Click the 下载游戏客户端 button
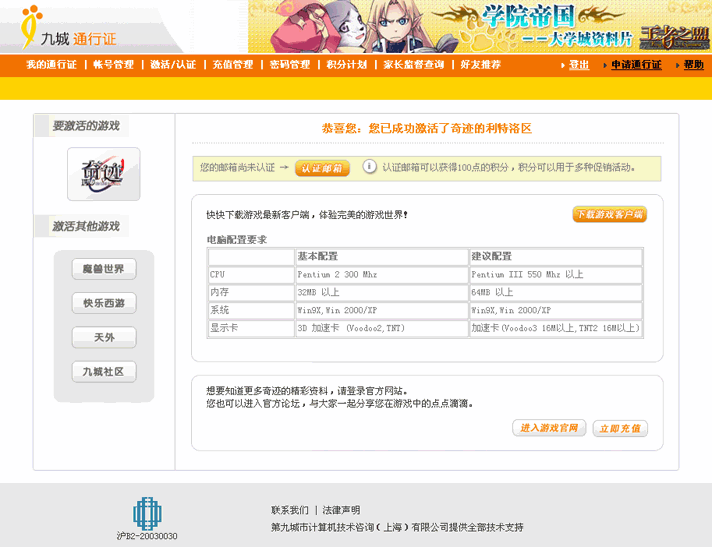Image resolution: width=712 pixels, height=547 pixels. coord(609,214)
